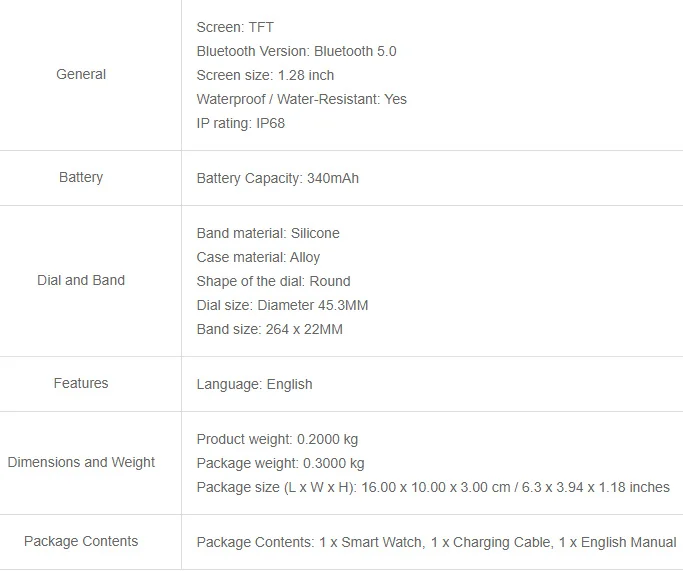Click Band material: Silicone line
Viewport: 683px width, 571px height.
pos(268,233)
